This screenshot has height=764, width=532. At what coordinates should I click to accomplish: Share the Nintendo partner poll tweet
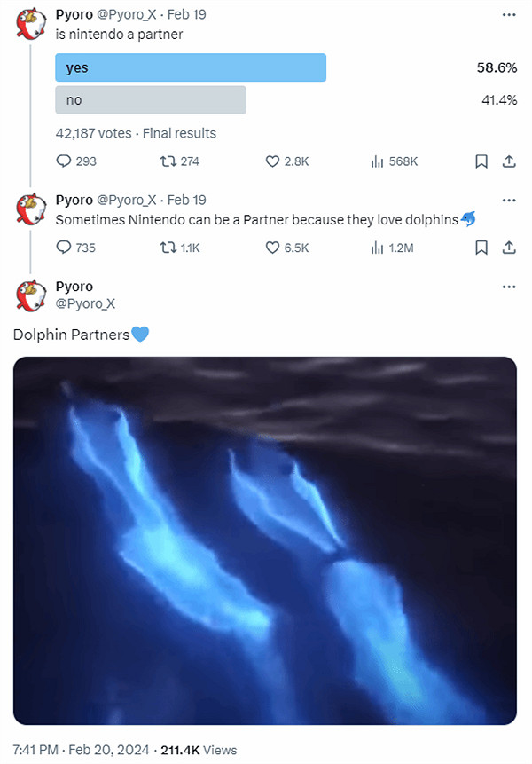coord(509,161)
